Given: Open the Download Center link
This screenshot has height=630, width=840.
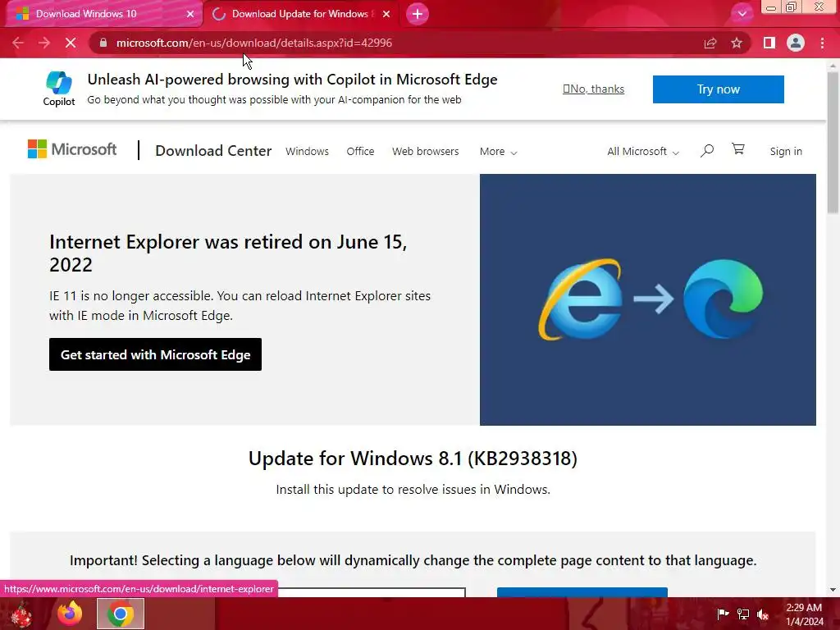Looking at the screenshot, I should pos(213,151).
